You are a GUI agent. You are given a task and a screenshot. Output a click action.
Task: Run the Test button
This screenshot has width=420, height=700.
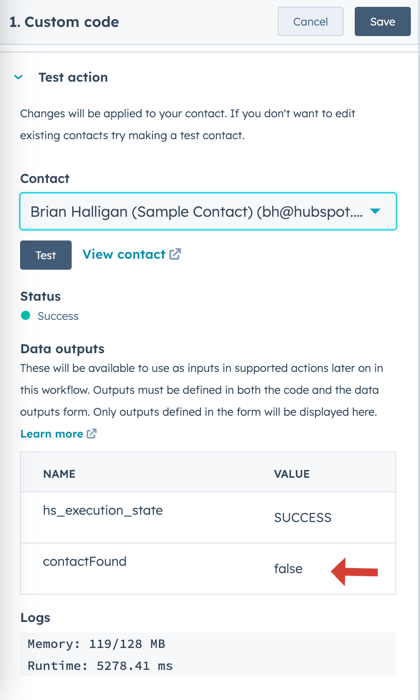pos(46,255)
